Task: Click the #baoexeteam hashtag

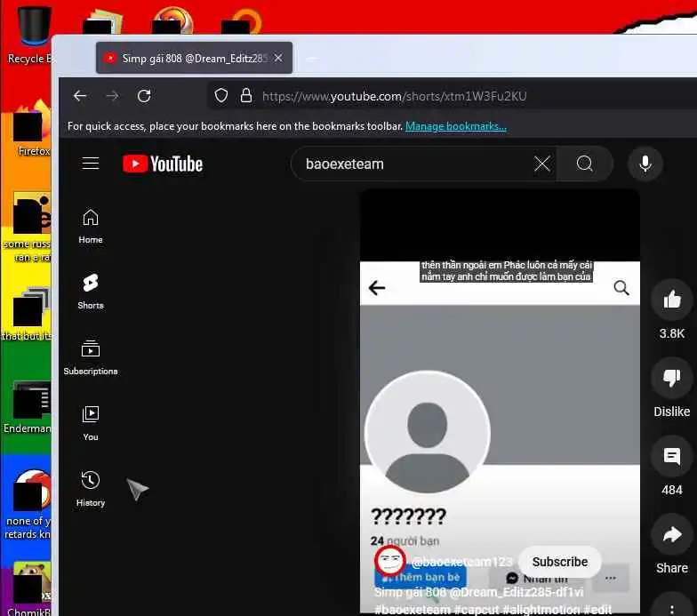Action: tap(413, 610)
